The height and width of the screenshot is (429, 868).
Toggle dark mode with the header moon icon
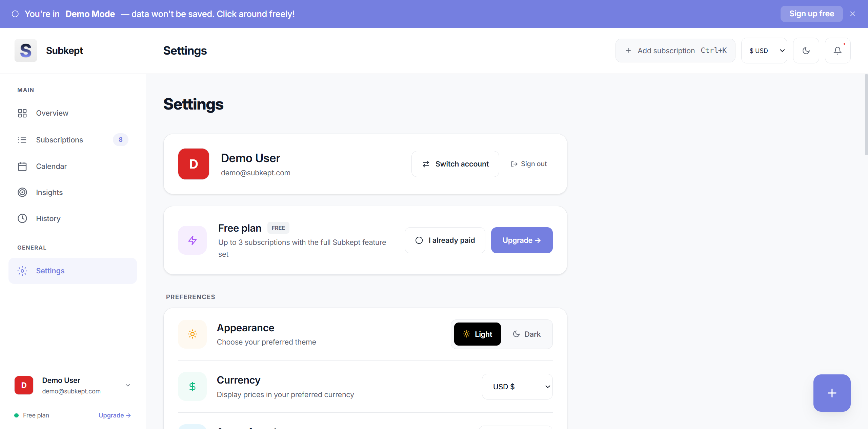pyautogui.click(x=806, y=51)
